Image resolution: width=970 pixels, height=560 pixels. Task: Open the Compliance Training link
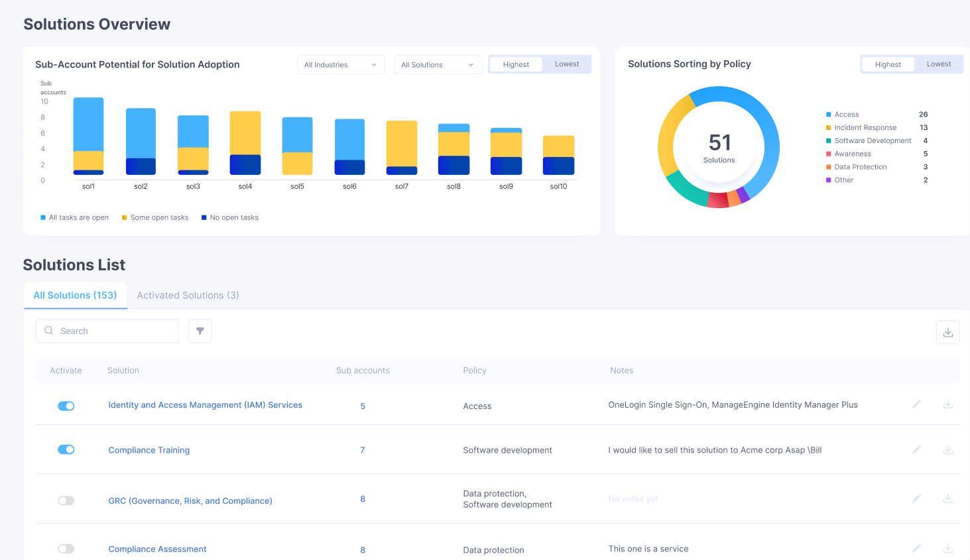pyautogui.click(x=149, y=450)
